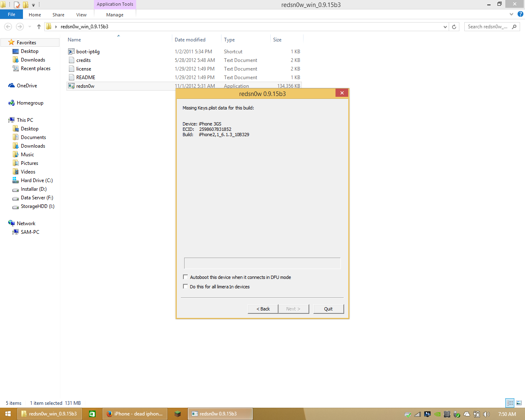Open Videos folder under This PC
Screen dimensions: 525x420
28,172
